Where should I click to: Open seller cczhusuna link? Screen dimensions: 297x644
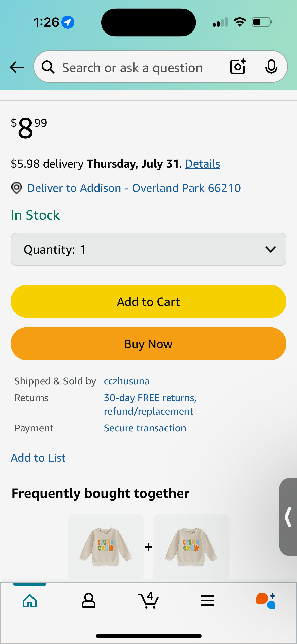click(x=127, y=381)
